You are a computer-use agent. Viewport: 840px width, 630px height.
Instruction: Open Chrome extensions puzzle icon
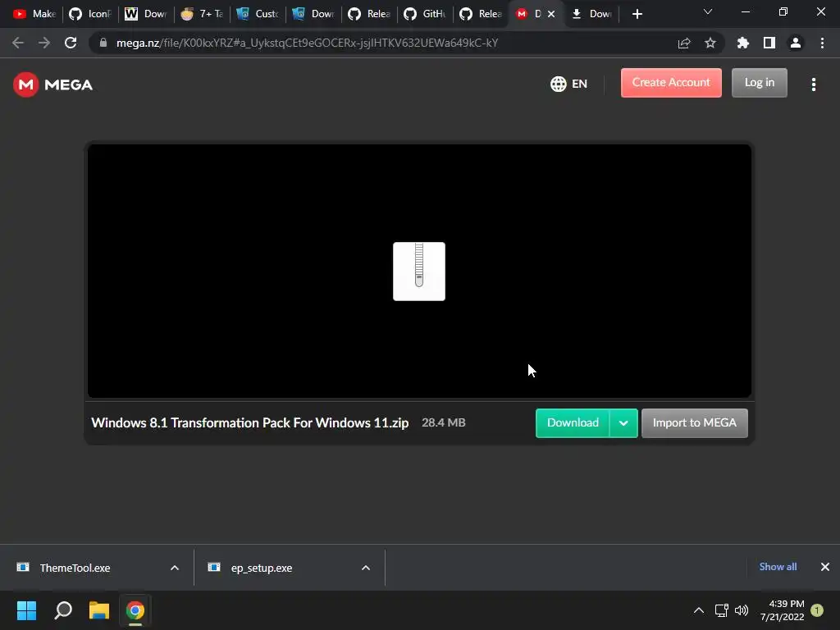click(x=742, y=43)
